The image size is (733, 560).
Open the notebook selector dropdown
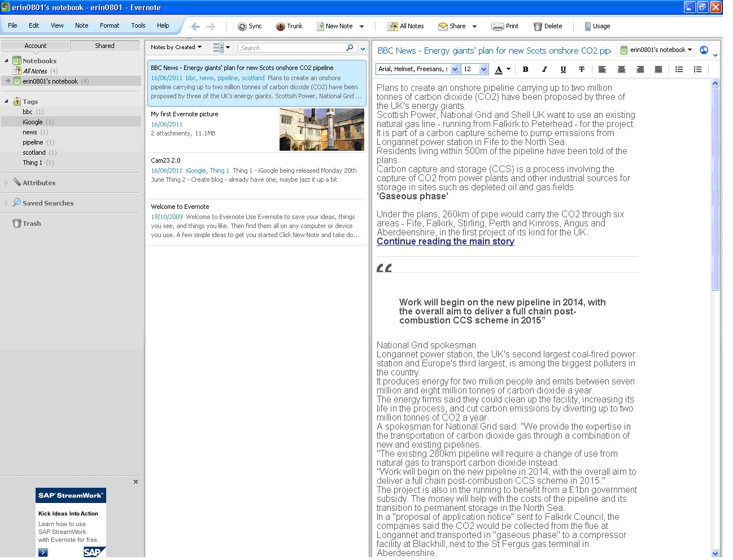coord(656,50)
